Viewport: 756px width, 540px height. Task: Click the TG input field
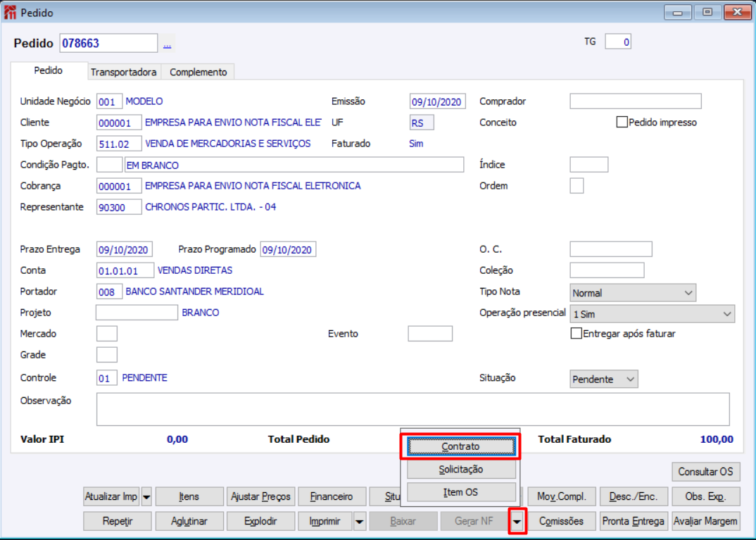(618, 42)
